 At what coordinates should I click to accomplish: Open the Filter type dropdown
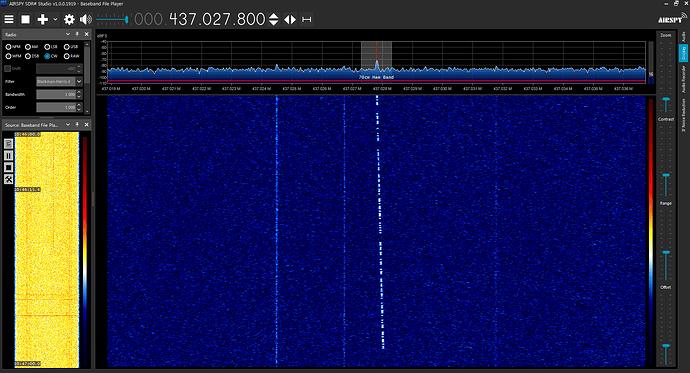tap(79, 81)
